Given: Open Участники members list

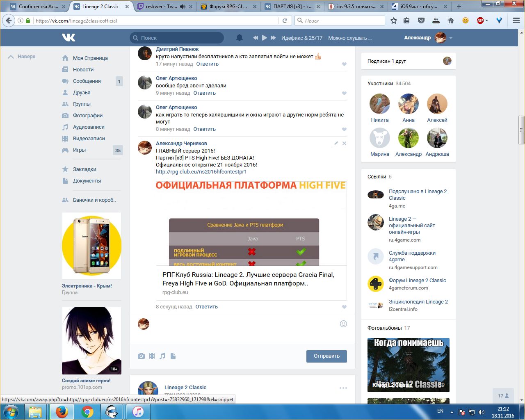Looking at the screenshot, I should [389, 83].
